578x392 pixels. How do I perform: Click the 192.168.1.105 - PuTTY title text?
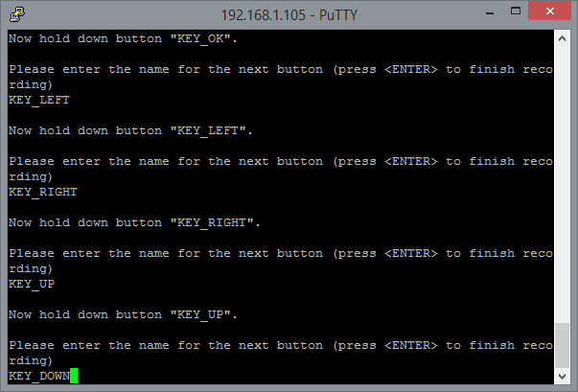[289, 15]
